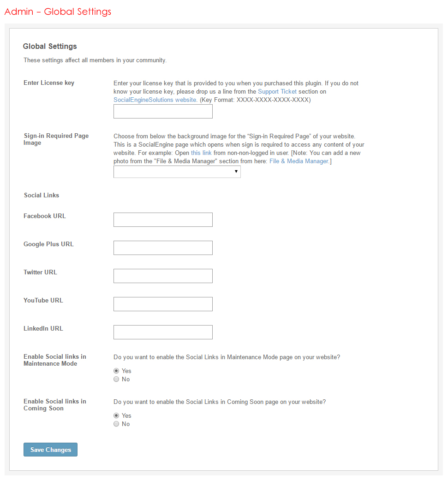The image size is (448, 480).
Task: Click the Social Links section label
Action: tap(42, 196)
